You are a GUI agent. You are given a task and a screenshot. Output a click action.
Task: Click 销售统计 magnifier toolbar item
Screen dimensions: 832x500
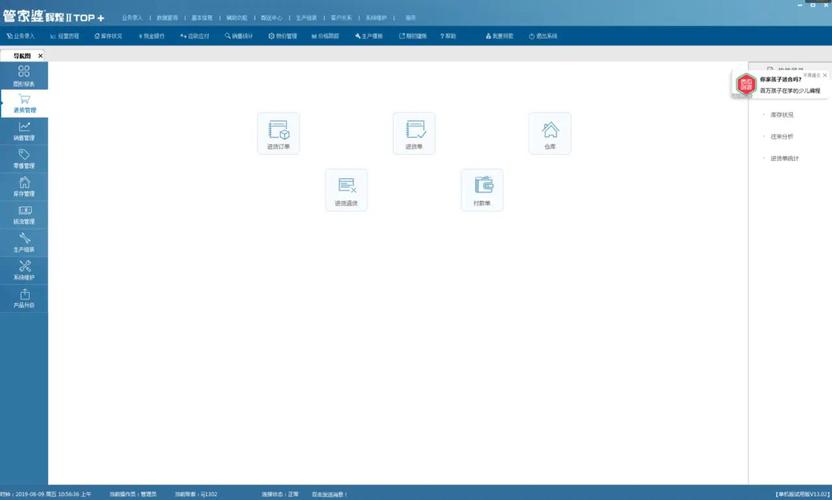(x=239, y=36)
